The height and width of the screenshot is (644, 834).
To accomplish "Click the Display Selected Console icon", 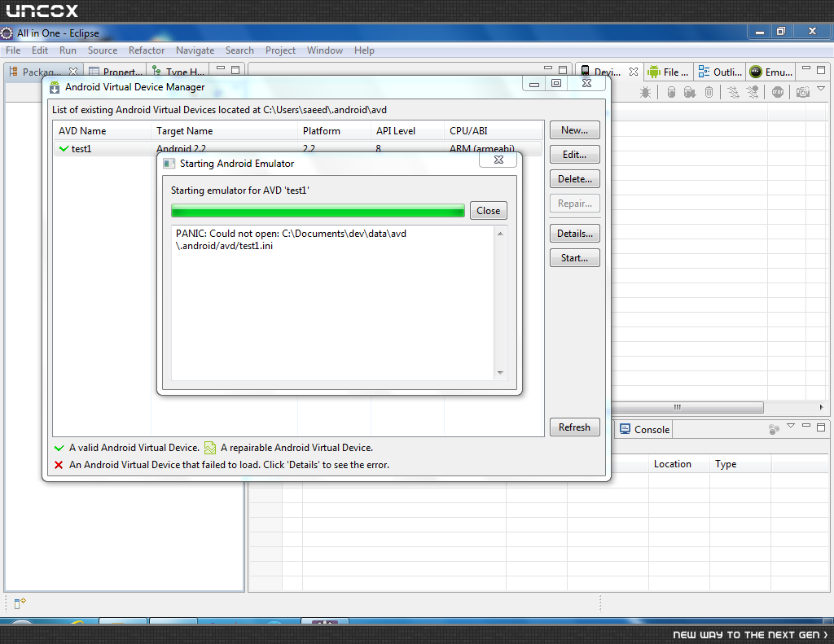I will coord(774,429).
